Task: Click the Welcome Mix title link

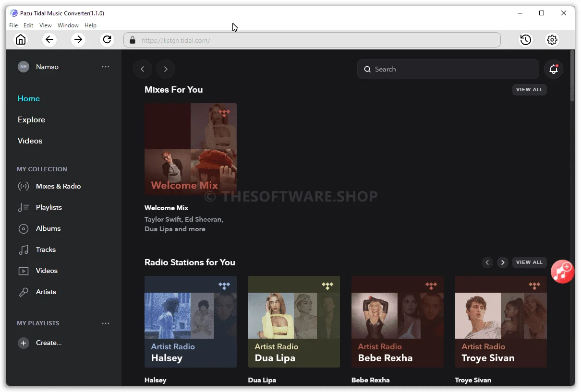Action: point(166,208)
